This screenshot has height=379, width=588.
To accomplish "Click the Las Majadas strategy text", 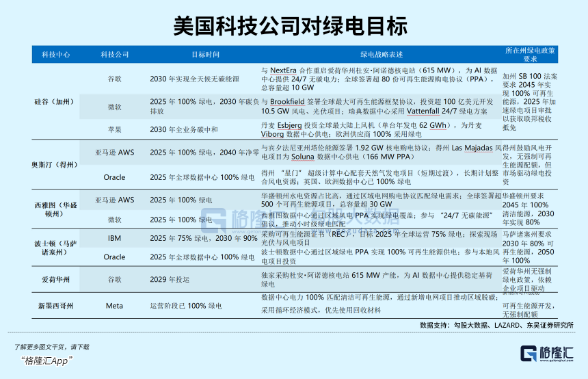I will (381, 153).
